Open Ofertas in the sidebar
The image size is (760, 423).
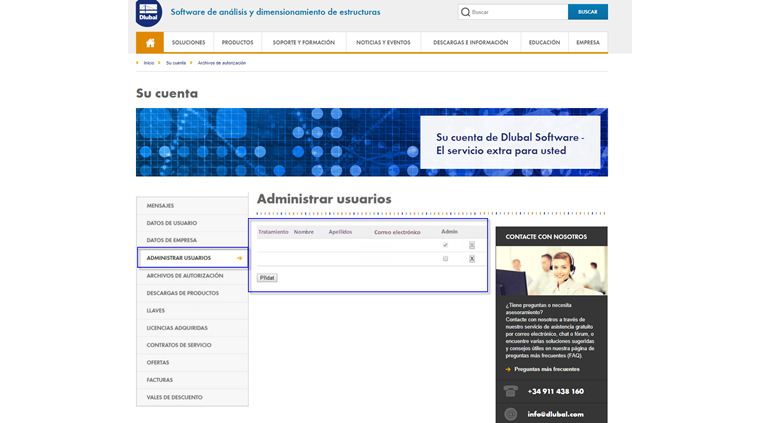[x=192, y=362]
